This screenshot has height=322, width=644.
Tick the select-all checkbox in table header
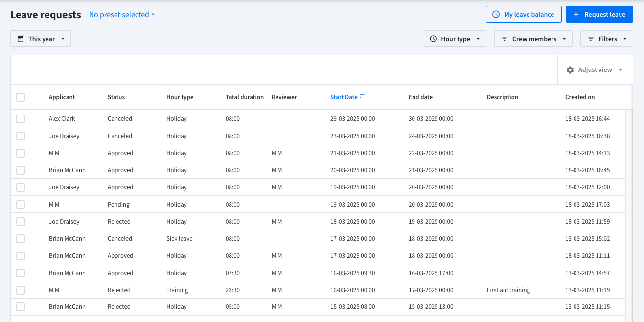[x=21, y=97]
